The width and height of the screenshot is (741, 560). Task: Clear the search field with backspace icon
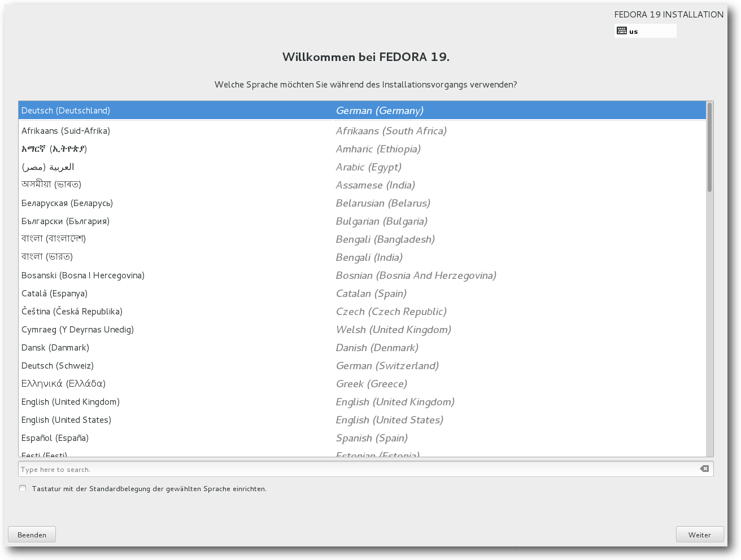click(x=704, y=469)
